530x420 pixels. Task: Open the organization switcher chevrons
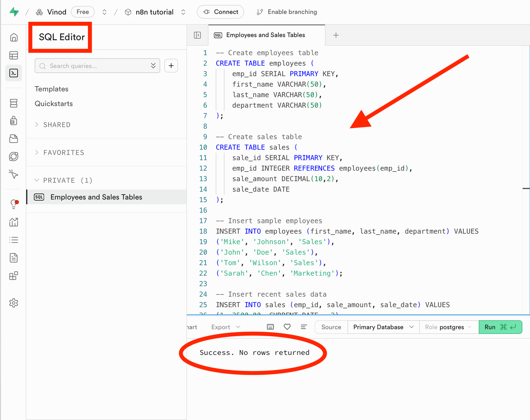pos(104,12)
